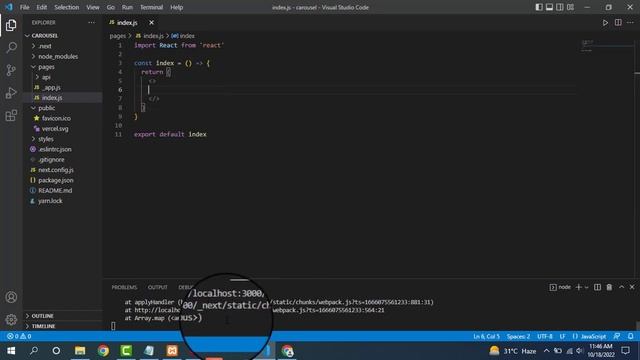Open the Accounts menu icon
The height and width of the screenshot is (360, 640).
pyautogui.click(x=11, y=297)
